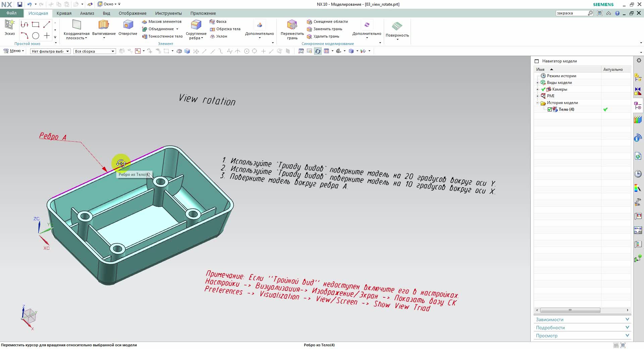Click the view triad in the corner
644x349 pixels.
coord(29,317)
